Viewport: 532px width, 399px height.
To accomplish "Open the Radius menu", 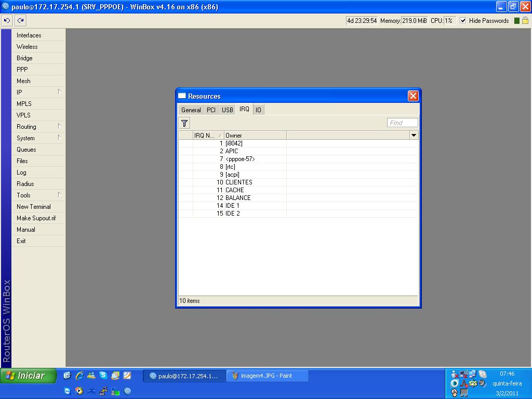I will click(x=38, y=184).
